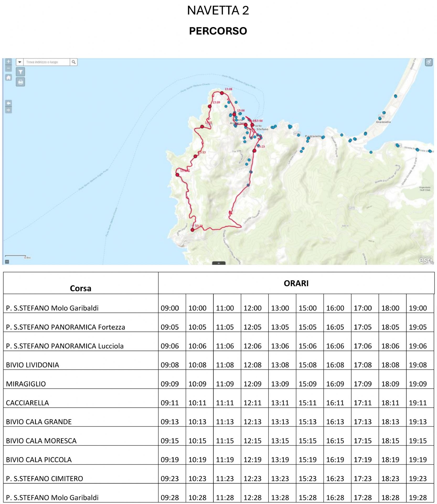Image resolution: width=437 pixels, height=504 pixels.
Task: Open the map filter tool
Action: tap(20, 72)
